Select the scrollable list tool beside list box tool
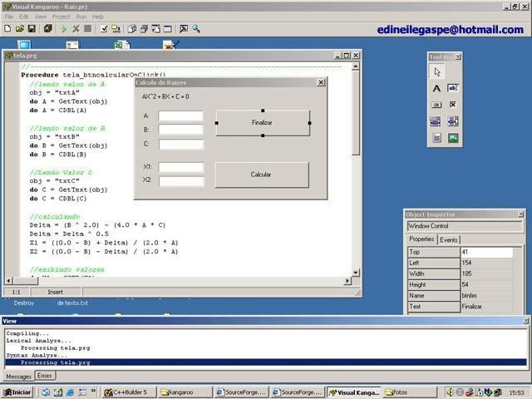This screenshot has height=399, width=532. coord(453,121)
